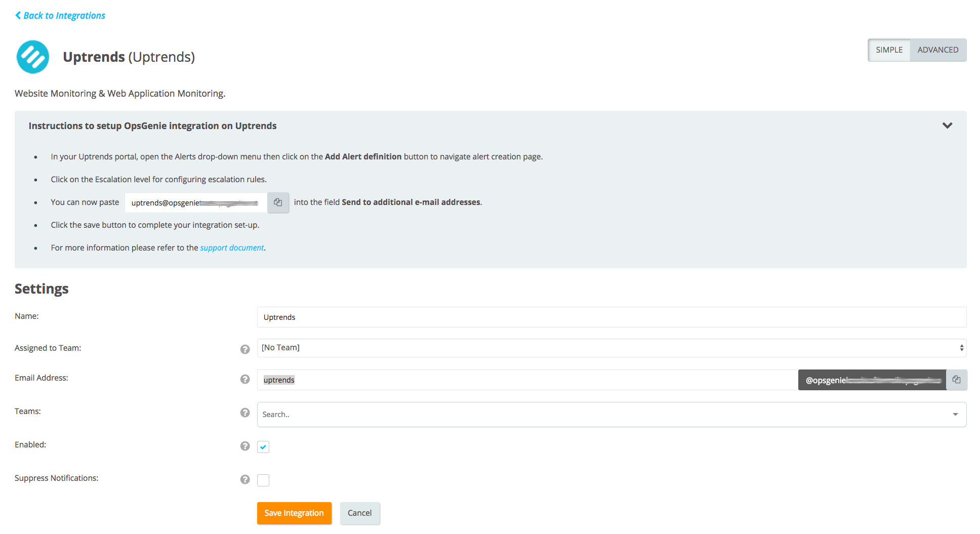Click the Uptrends (Uptrends) page title
Screen dimensions: 980x534
pos(129,57)
